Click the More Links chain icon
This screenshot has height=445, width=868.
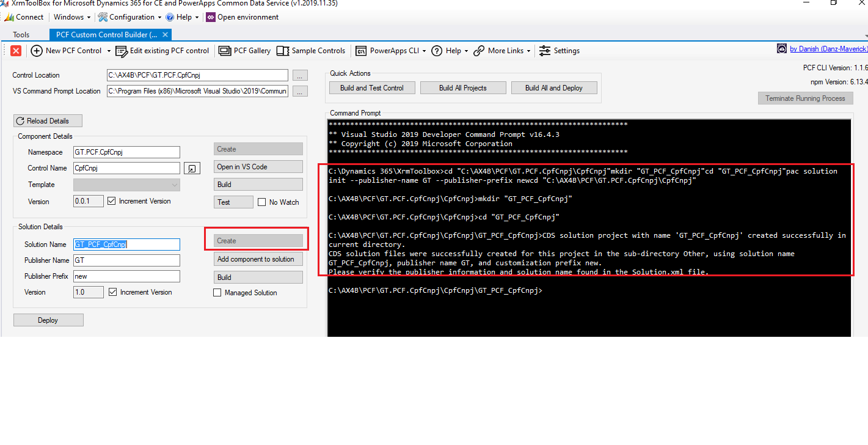pos(479,51)
